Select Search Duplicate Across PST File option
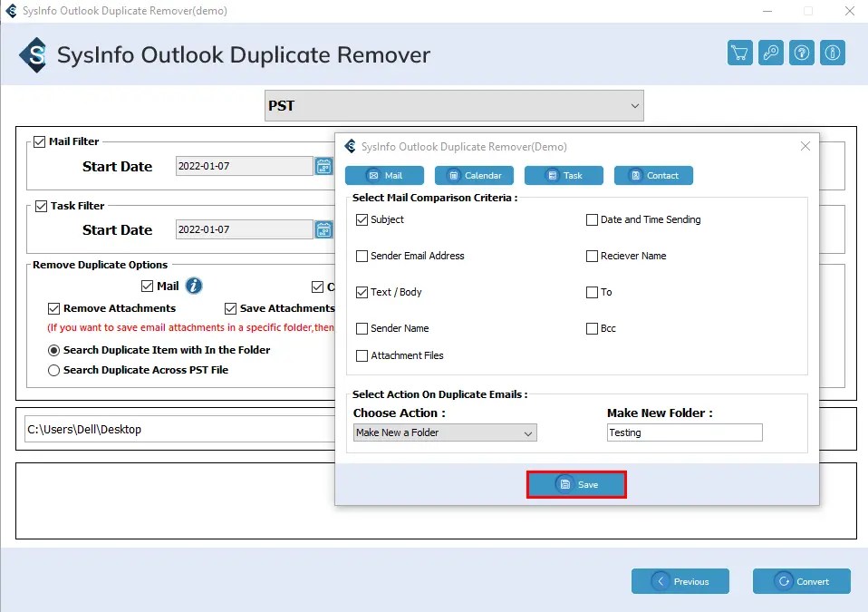The image size is (868, 612). (53, 370)
